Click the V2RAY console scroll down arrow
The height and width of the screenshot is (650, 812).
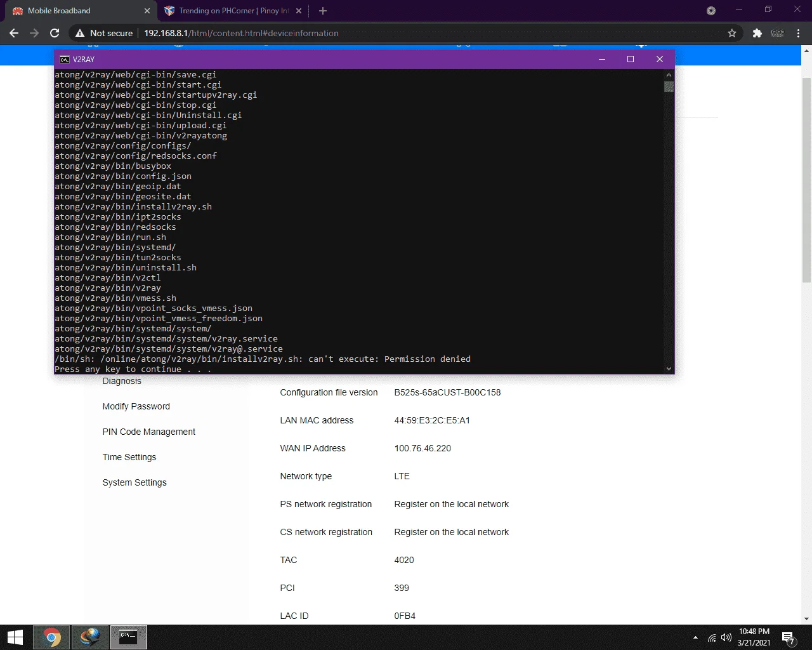pyautogui.click(x=669, y=369)
